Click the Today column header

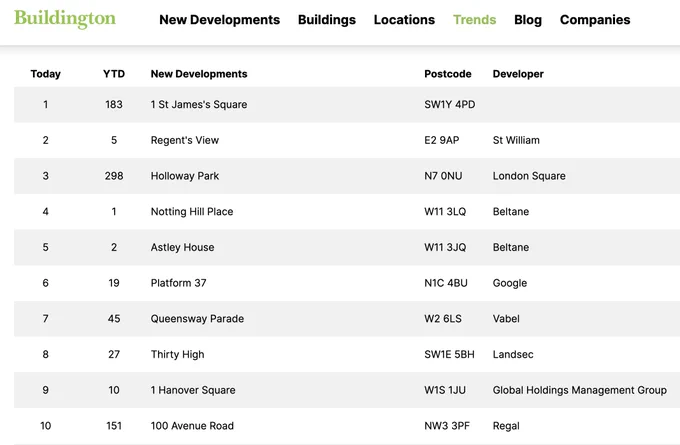(46, 74)
